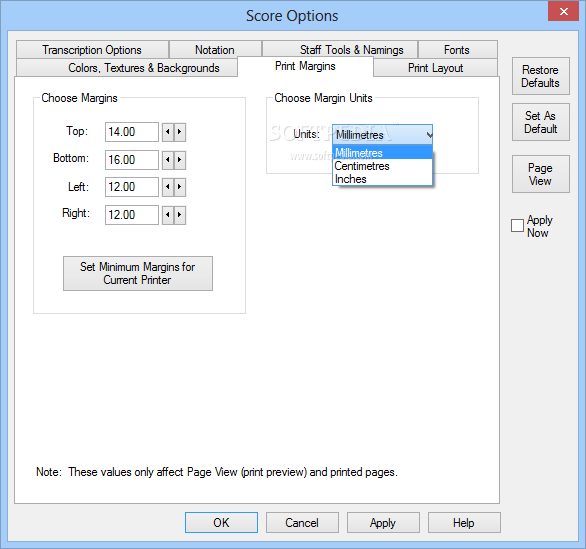Click Set As Default button
Viewport: 586px width, 549px height.
(540, 122)
